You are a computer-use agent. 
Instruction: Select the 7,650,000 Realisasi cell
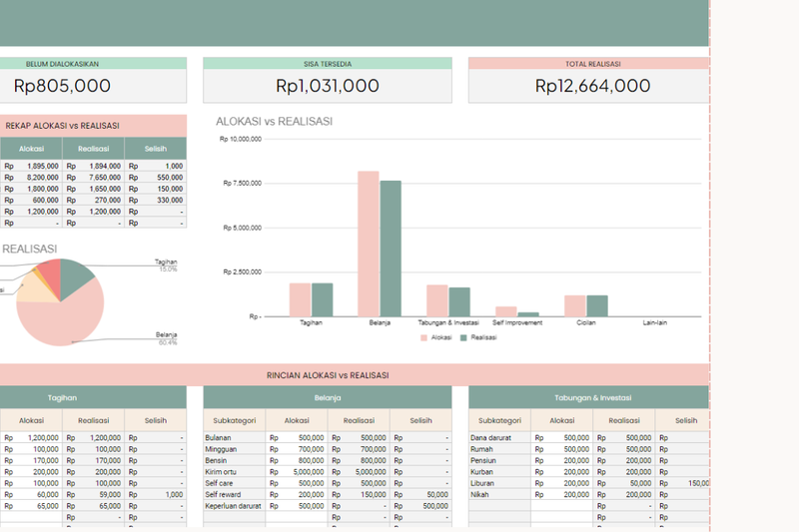(x=93, y=177)
